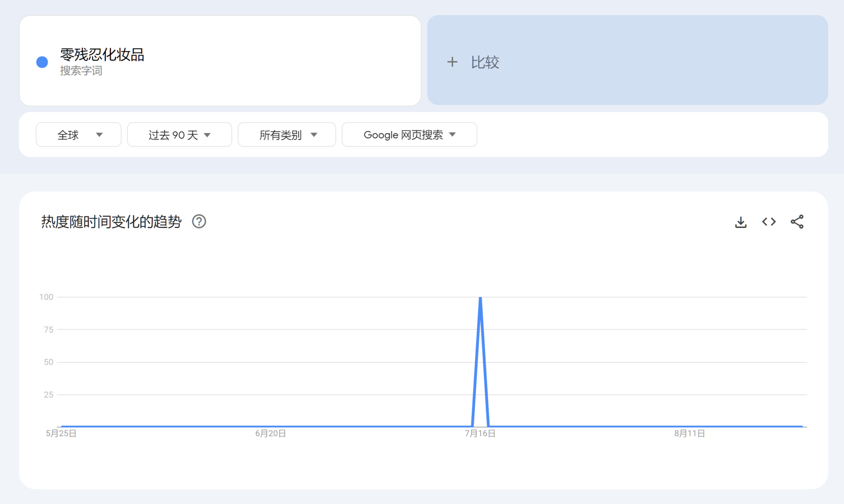Click the plus icon beside 比较
Image resolution: width=844 pixels, height=504 pixels.
pos(452,62)
